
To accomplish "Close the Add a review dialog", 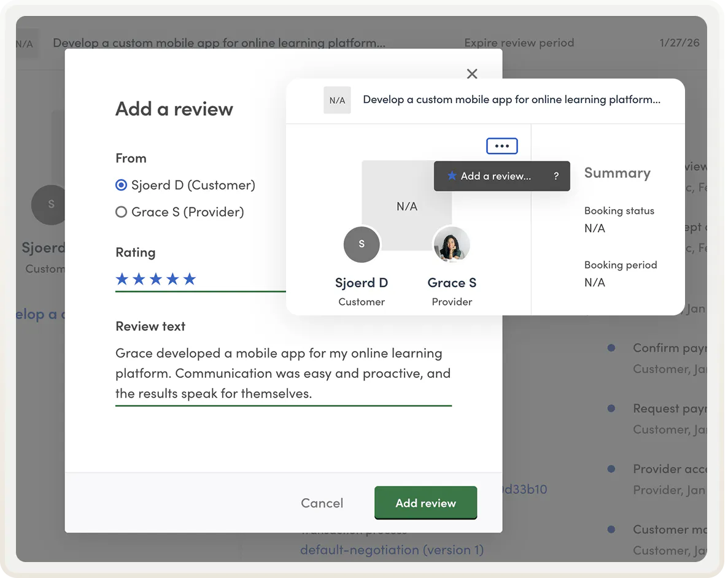I will [x=471, y=74].
